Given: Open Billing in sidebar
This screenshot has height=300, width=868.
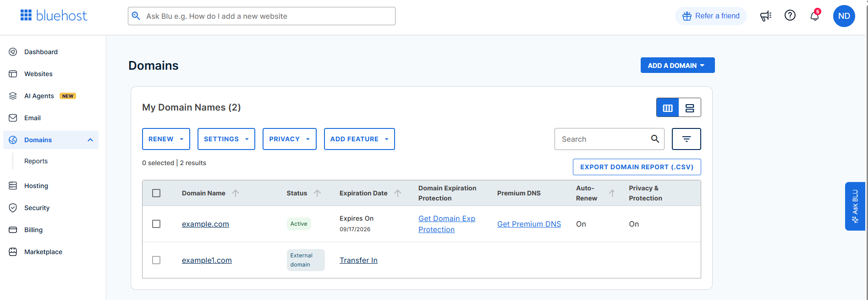Looking at the screenshot, I should (x=33, y=230).
